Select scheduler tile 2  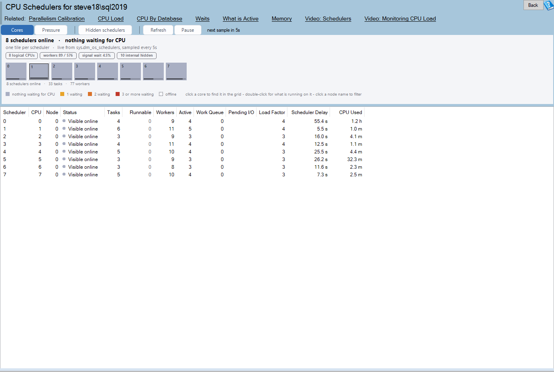pos(62,71)
